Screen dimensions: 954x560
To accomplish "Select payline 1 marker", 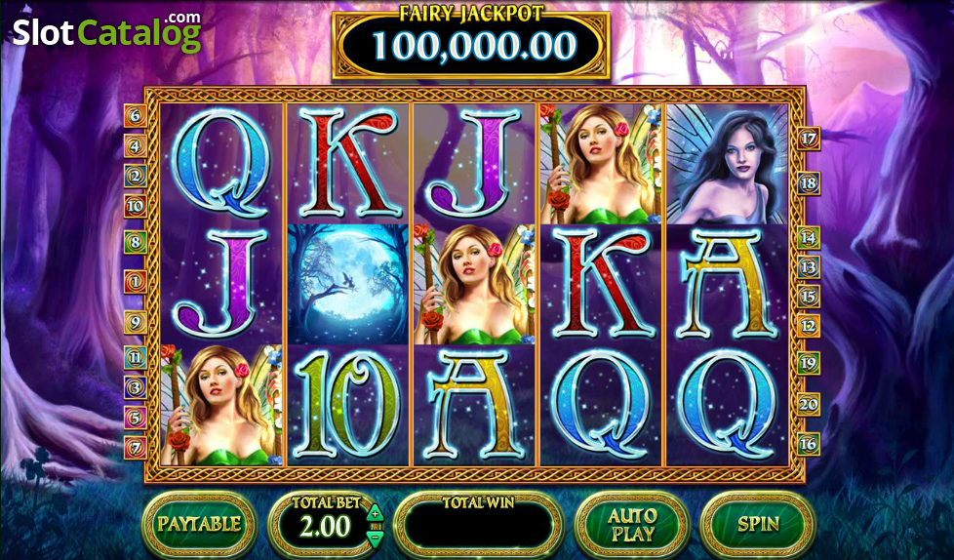I will click(x=135, y=282).
